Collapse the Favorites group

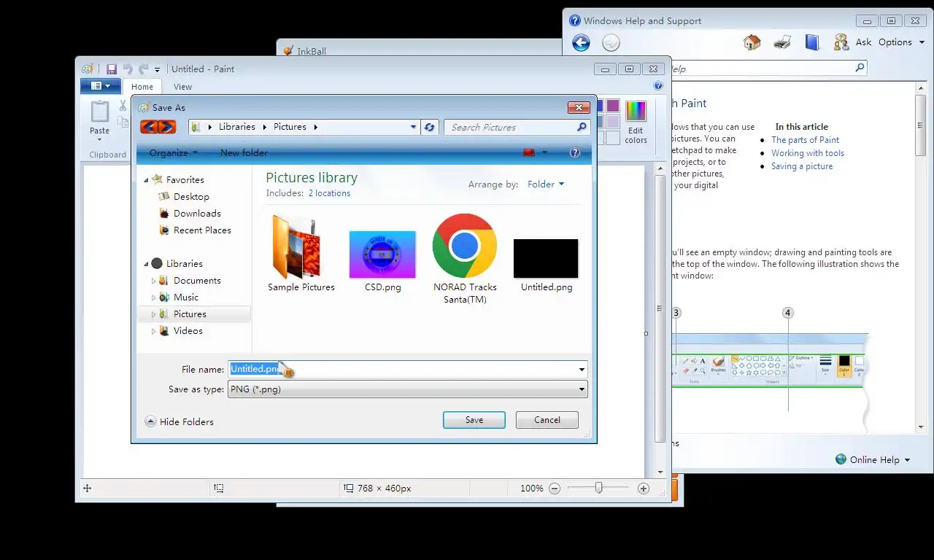pyautogui.click(x=147, y=180)
